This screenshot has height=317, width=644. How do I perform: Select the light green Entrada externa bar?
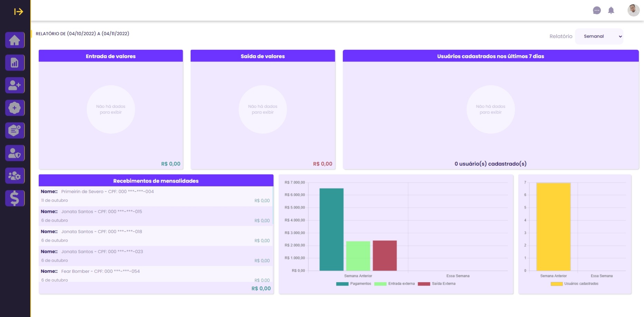pos(358,256)
